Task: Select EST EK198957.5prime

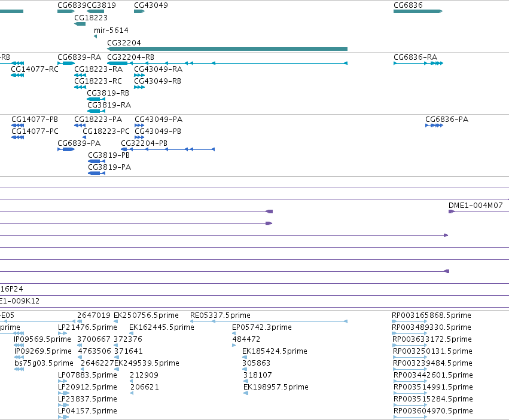Action: [x=246, y=393]
